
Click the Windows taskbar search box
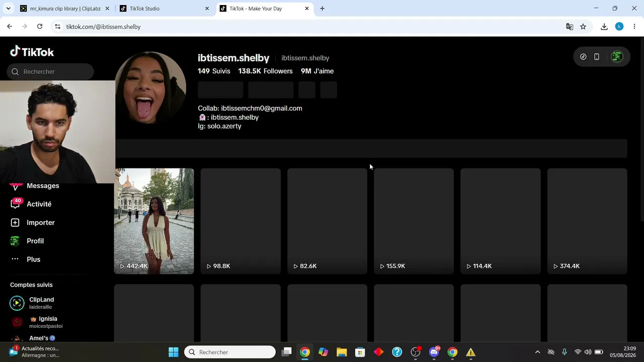(230, 352)
